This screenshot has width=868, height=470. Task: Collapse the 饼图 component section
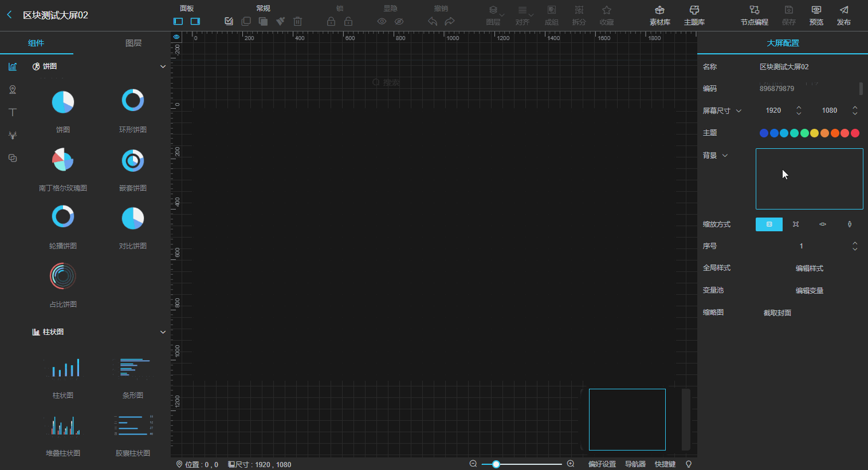(163, 66)
